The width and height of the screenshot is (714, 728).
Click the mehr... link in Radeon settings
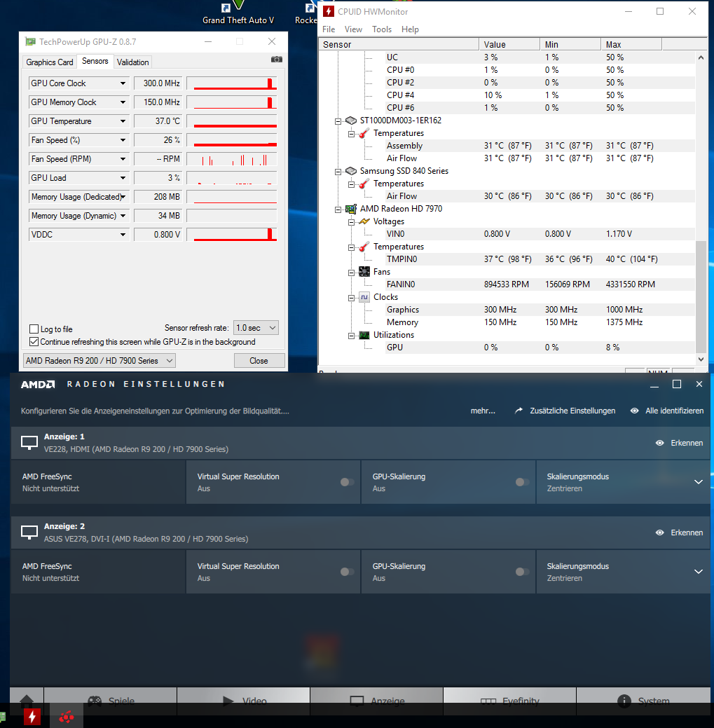point(483,411)
